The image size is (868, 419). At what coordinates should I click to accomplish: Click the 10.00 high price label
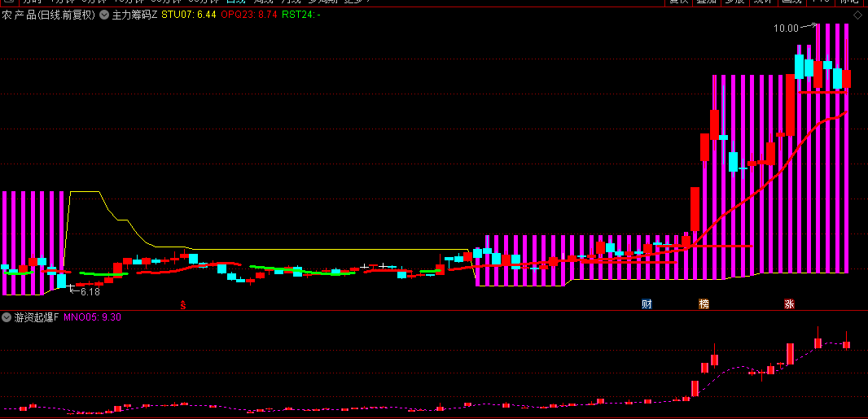pos(786,28)
